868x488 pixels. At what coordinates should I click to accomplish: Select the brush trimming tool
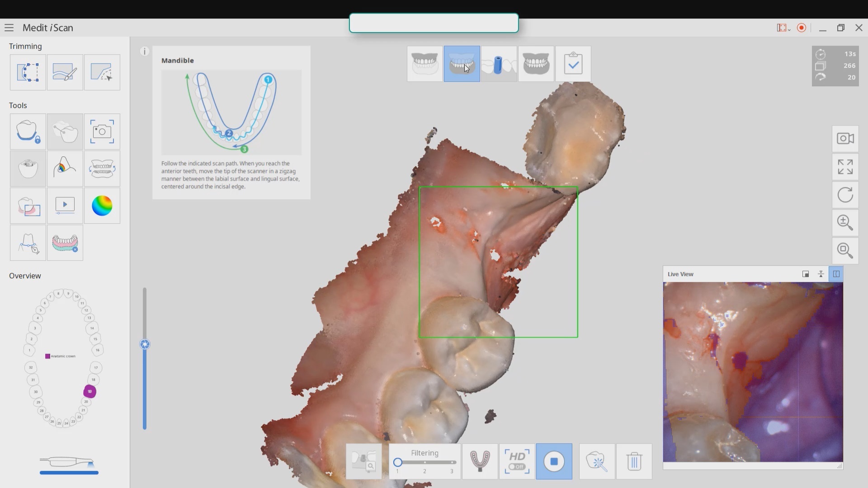click(65, 72)
